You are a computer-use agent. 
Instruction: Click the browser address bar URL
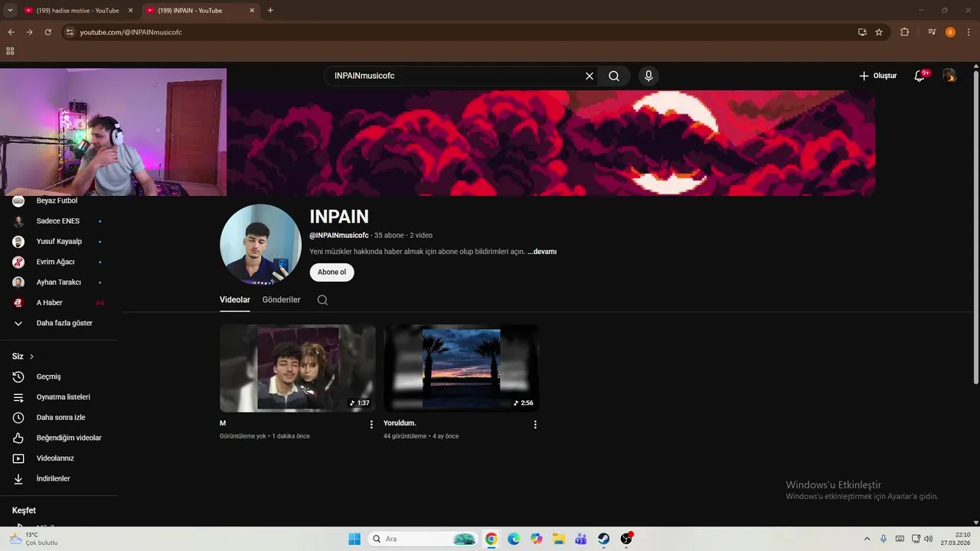point(131,32)
